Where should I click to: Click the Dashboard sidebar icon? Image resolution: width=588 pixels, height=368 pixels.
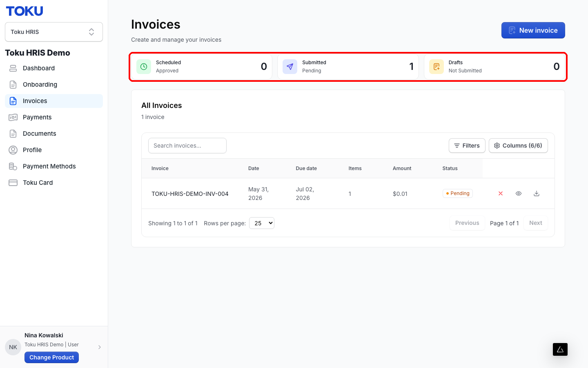pos(13,68)
